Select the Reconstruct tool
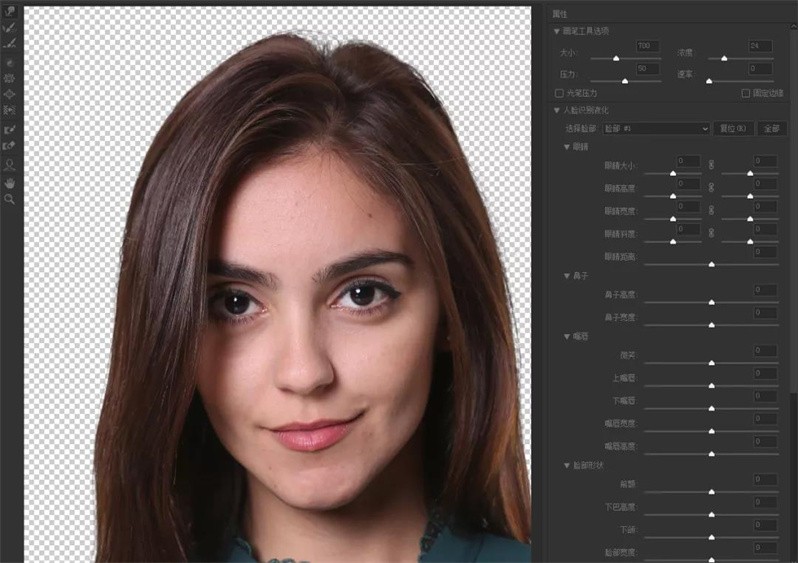 click(x=9, y=27)
